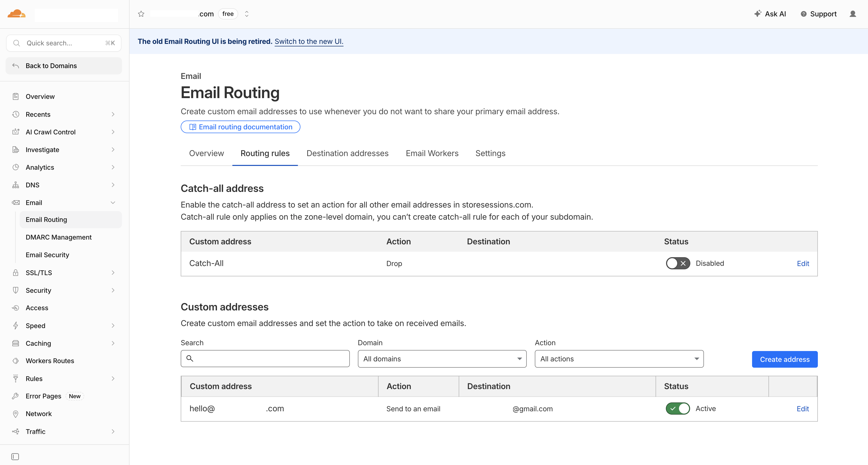Click the Access icon in sidebar
868x465 pixels.
(x=16, y=308)
